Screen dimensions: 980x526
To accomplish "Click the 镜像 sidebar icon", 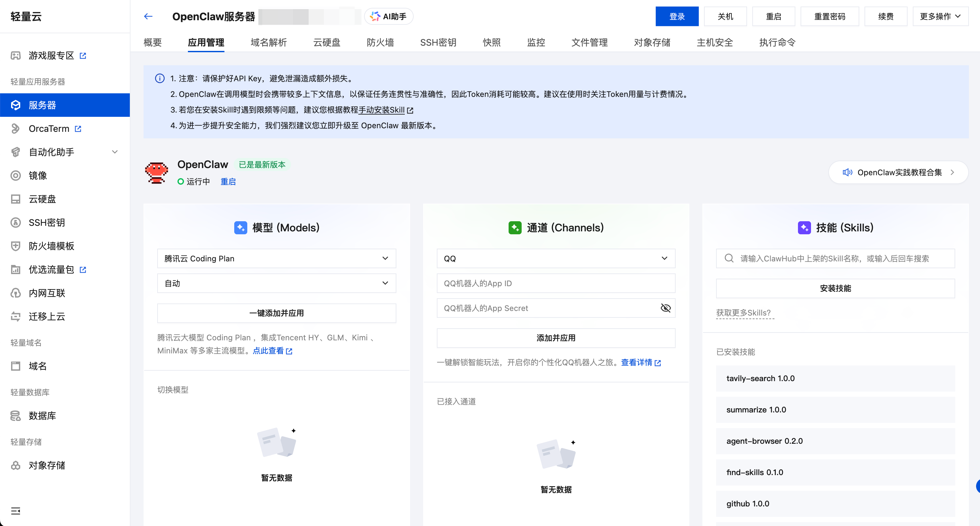I will 16,176.
